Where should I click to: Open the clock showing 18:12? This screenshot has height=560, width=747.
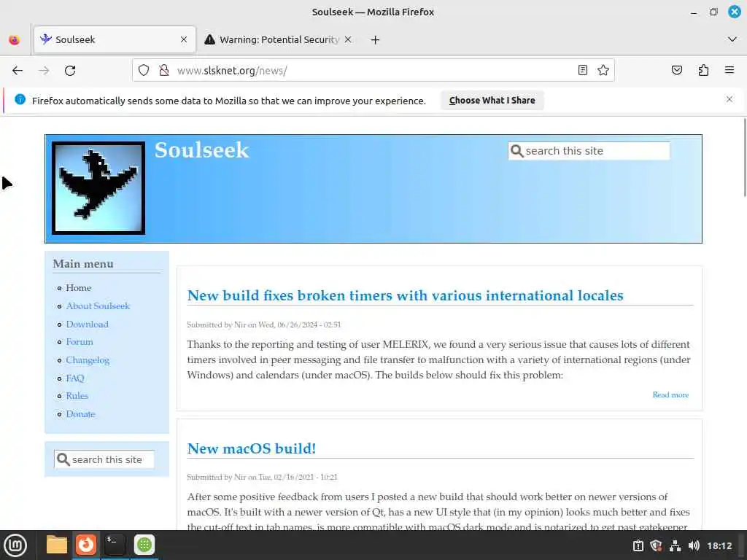point(719,545)
